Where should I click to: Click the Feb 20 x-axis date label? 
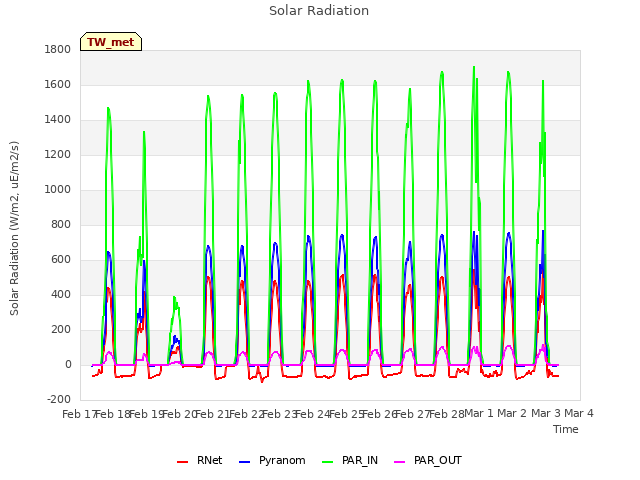180,414
